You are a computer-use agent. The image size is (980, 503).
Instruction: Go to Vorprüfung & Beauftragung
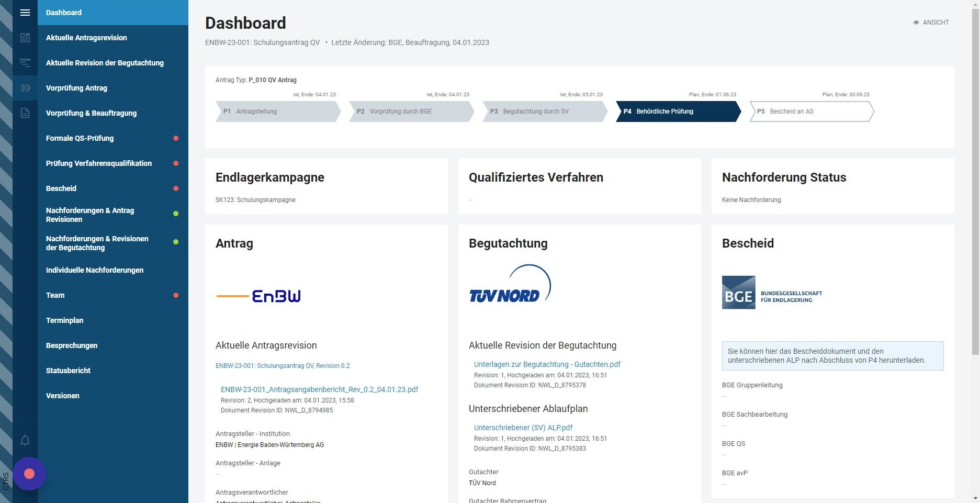coord(113,113)
